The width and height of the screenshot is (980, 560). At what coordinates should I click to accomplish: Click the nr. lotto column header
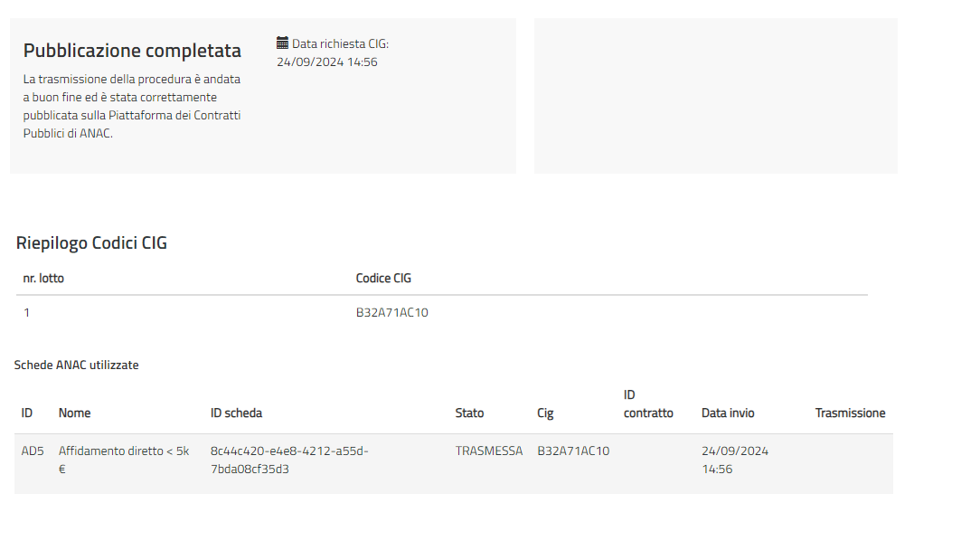43,278
